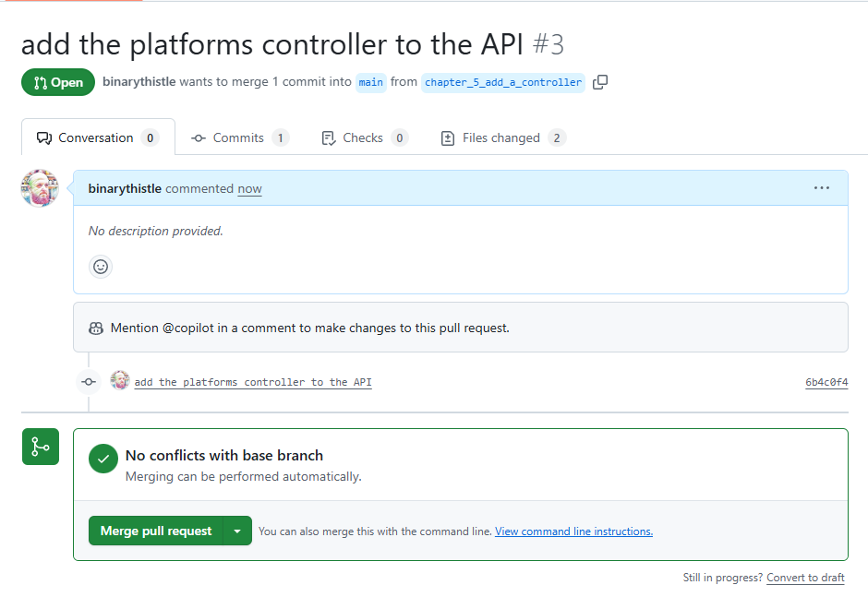Open the merge options dropdown arrow

[237, 531]
